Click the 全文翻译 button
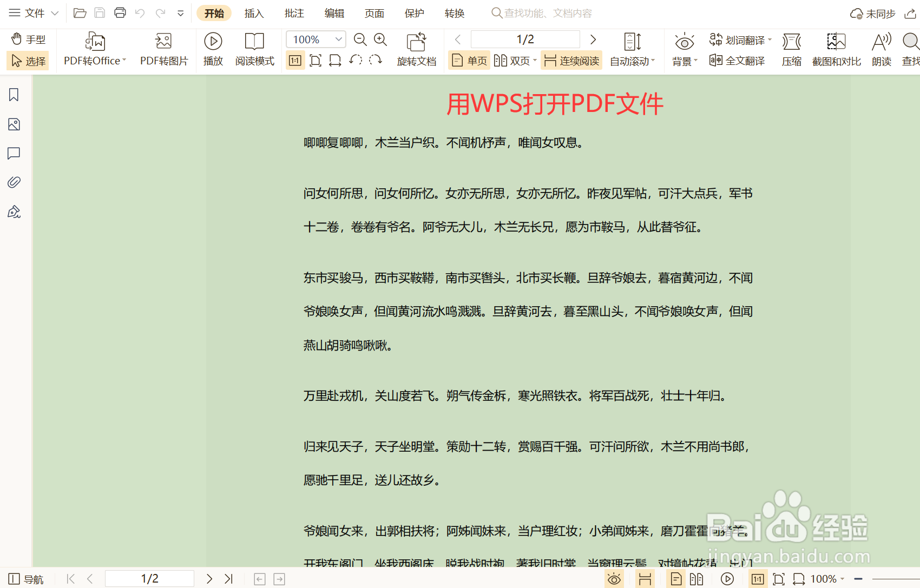920x588 pixels. pyautogui.click(x=737, y=61)
